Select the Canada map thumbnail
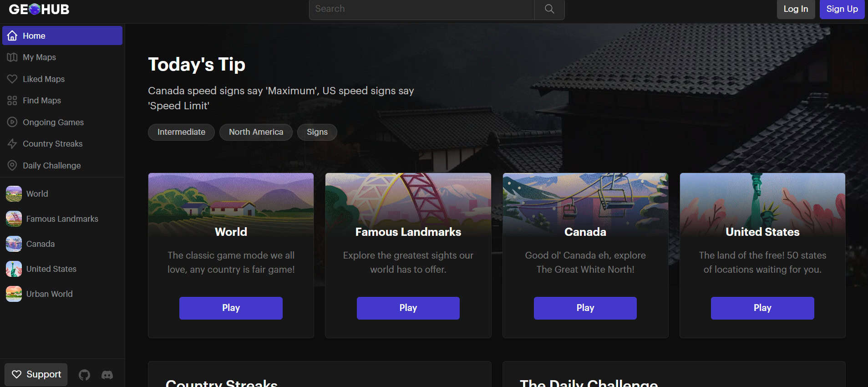868x387 pixels. [x=14, y=244]
